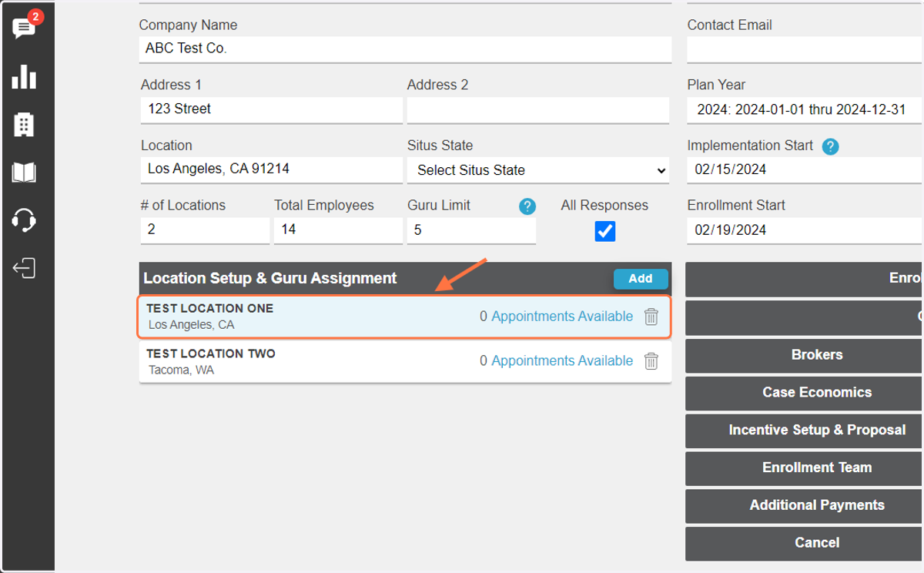Screen dimensions: 924x573
Task: Click help icon next to Guru Limit
Action: [x=527, y=206]
